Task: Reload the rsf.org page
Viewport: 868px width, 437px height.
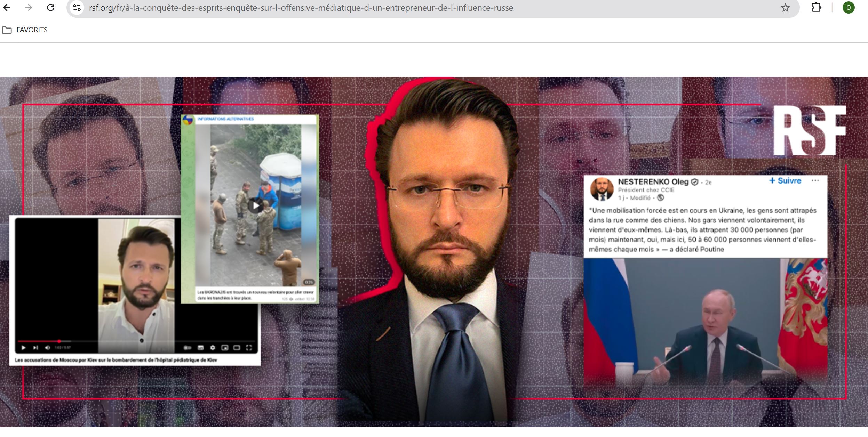Action: pos(51,8)
